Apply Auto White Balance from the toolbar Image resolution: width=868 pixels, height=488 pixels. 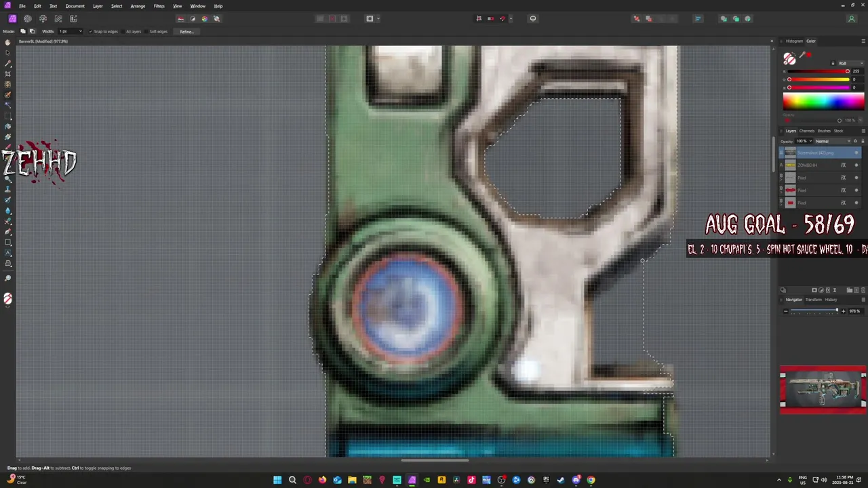click(x=217, y=18)
